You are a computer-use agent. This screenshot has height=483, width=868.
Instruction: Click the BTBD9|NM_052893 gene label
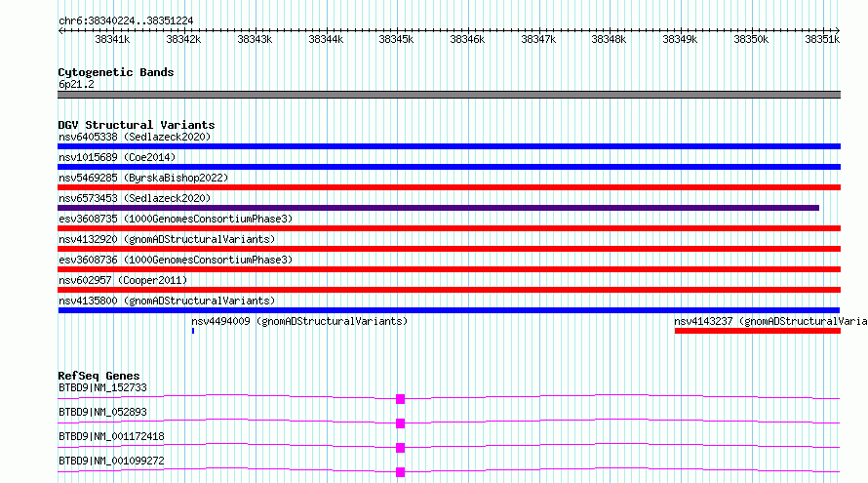point(102,412)
